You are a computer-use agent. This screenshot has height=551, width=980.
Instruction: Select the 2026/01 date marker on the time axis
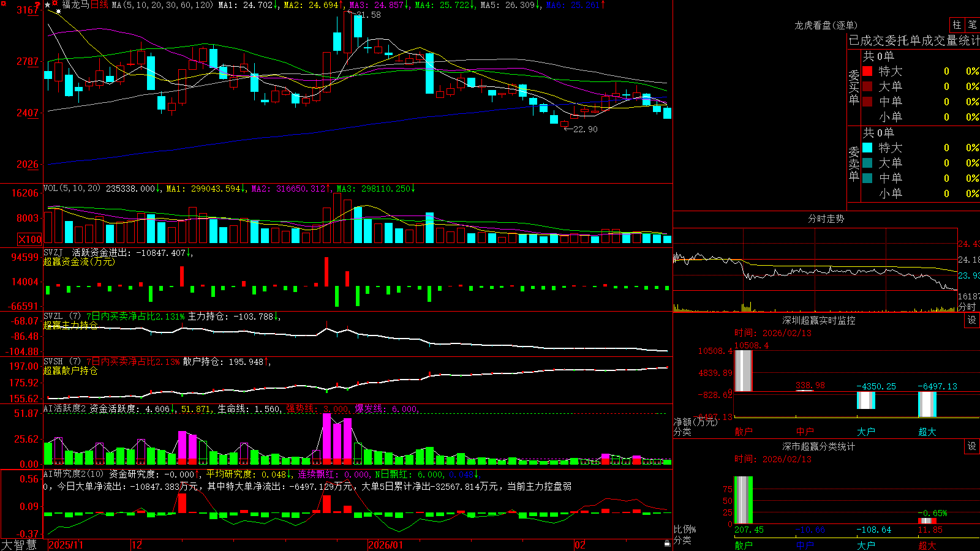point(385,545)
